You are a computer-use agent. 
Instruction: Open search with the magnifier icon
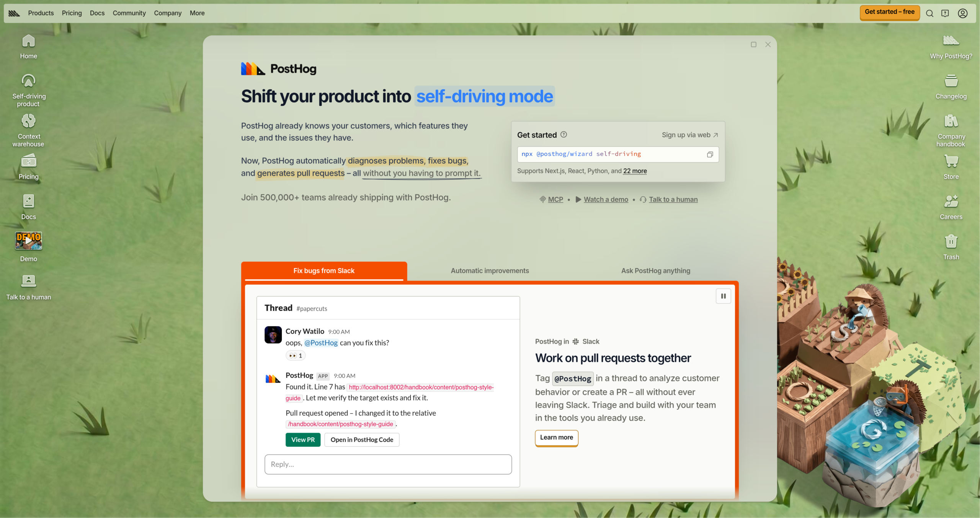[929, 13]
